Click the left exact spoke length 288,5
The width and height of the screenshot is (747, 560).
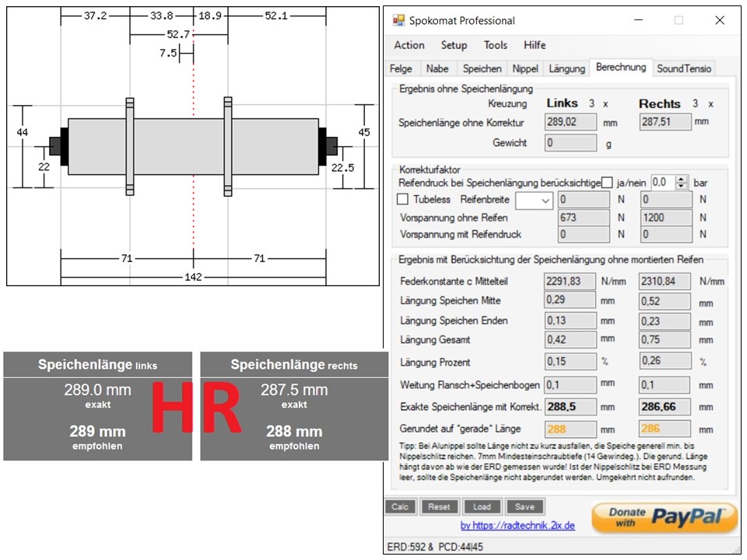click(570, 407)
